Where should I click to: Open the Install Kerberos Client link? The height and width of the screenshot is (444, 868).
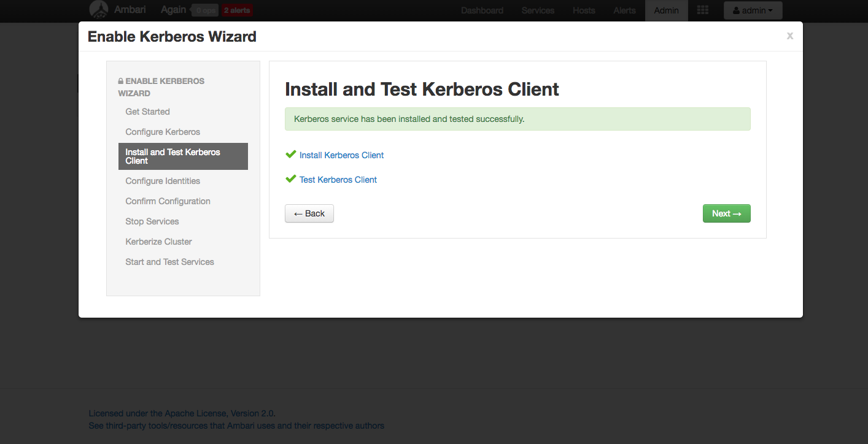coord(341,155)
